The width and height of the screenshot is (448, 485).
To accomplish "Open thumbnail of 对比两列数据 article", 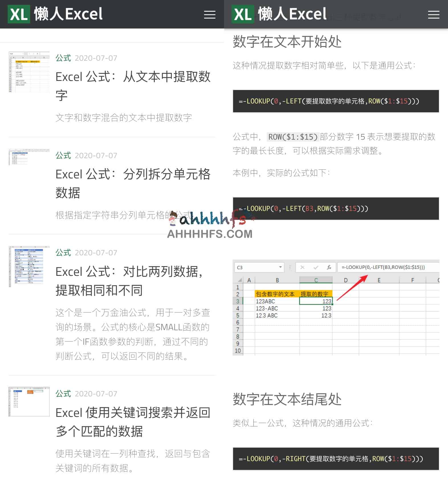I will point(29,266).
